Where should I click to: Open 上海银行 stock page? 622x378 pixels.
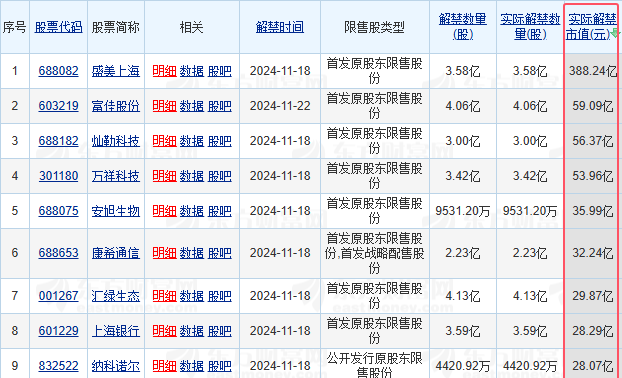pyautogui.click(x=116, y=330)
